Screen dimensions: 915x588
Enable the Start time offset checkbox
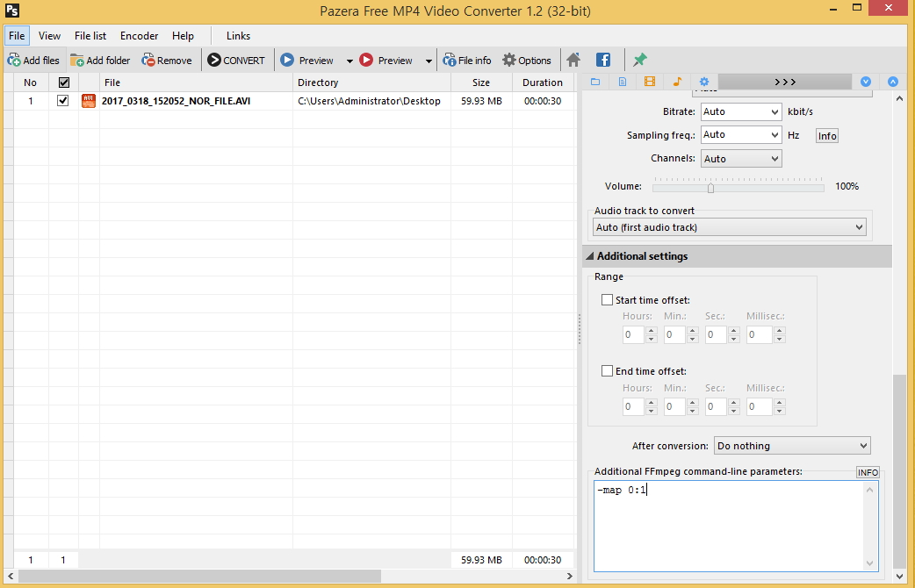pos(607,300)
